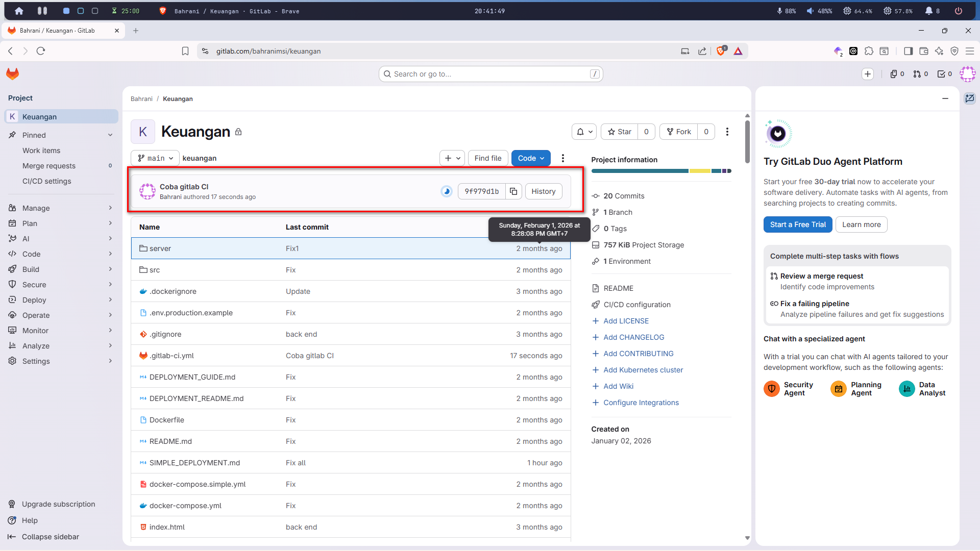Image resolution: width=980 pixels, height=551 pixels.
Task: Open the Analyze sidebar menu
Action: (x=61, y=346)
